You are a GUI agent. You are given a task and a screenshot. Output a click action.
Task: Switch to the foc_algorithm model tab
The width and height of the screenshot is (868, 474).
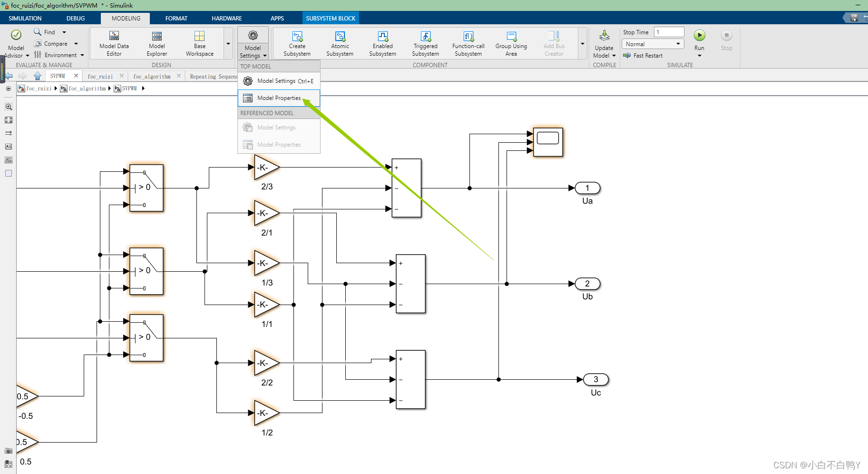152,76
